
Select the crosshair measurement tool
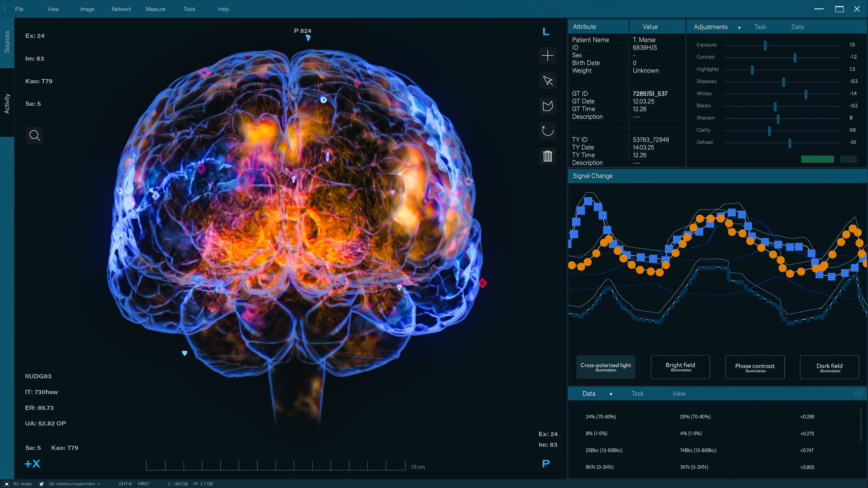(547, 56)
